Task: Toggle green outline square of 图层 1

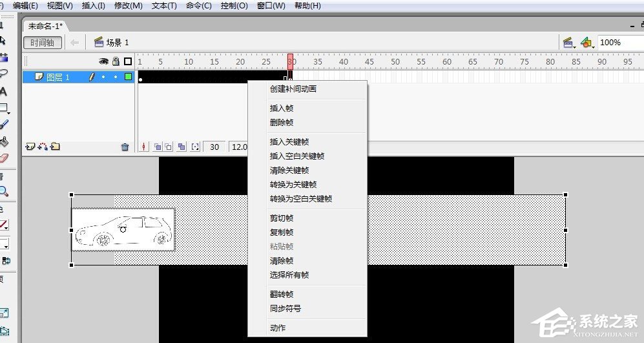Action: coord(128,77)
